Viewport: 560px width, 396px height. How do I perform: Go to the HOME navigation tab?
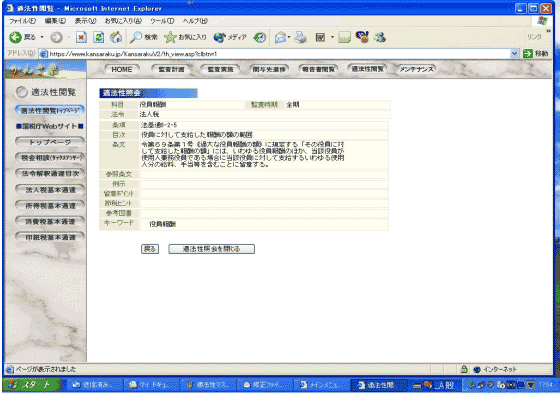click(x=122, y=69)
